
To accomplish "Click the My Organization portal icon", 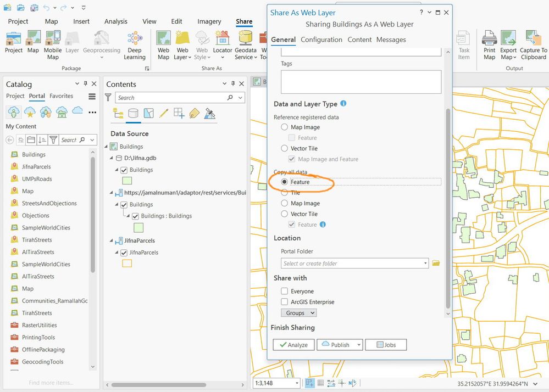I will tap(62, 112).
